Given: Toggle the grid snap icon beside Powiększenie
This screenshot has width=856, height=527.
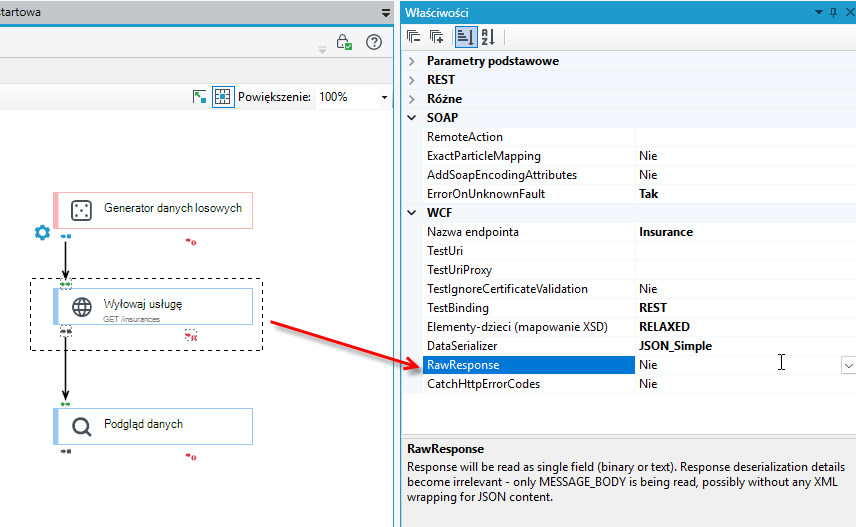Looking at the screenshot, I should coord(223,97).
